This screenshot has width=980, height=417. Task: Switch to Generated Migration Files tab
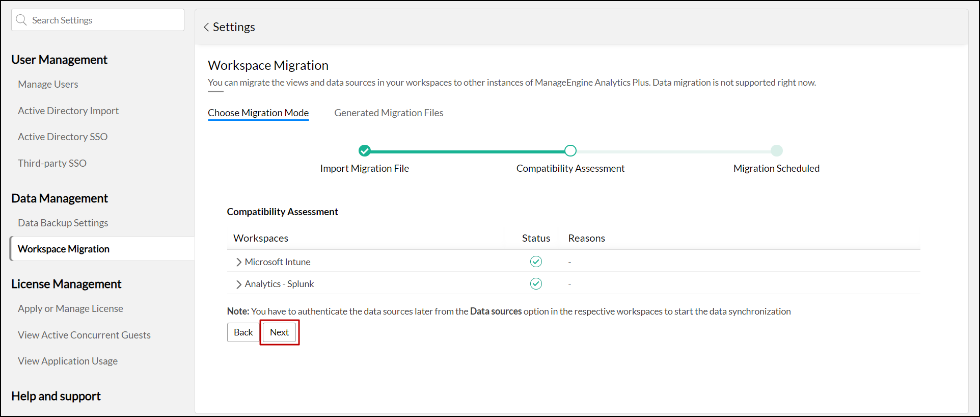coord(389,113)
